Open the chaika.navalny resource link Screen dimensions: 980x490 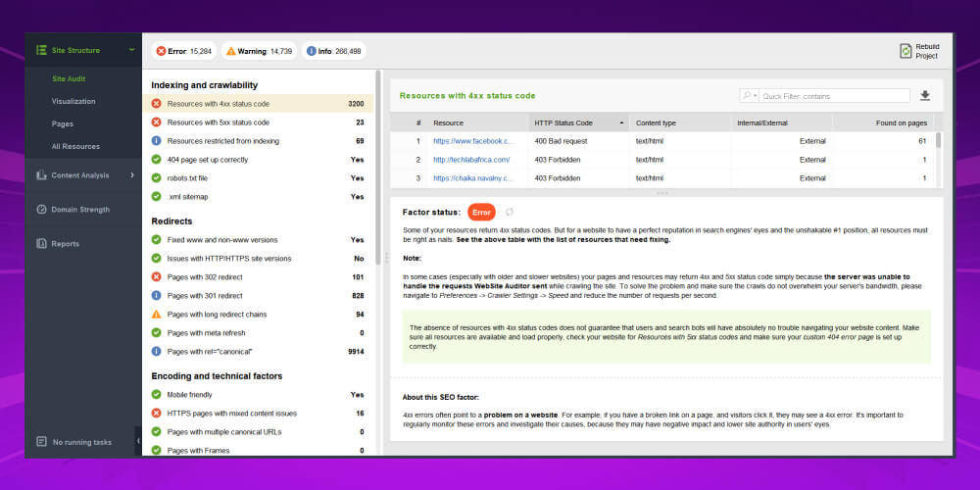[473, 178]
